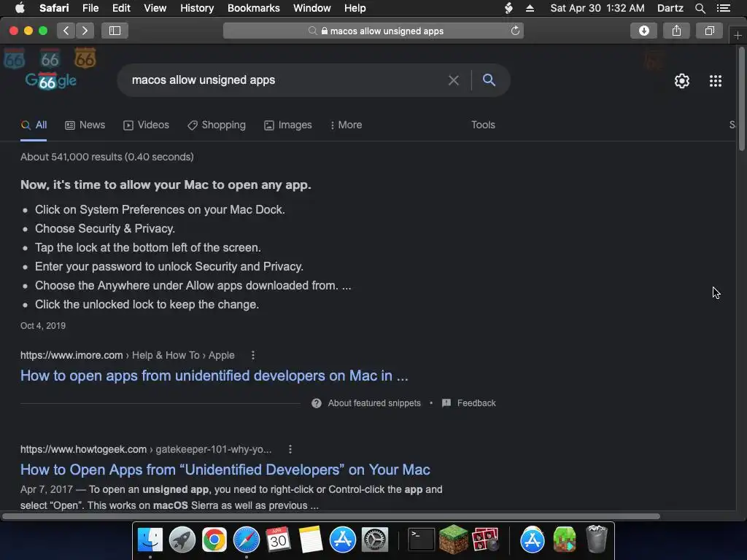Viewport: 747px width, 560px height.
Task: Open About featured snippets link
Action: 374,403
